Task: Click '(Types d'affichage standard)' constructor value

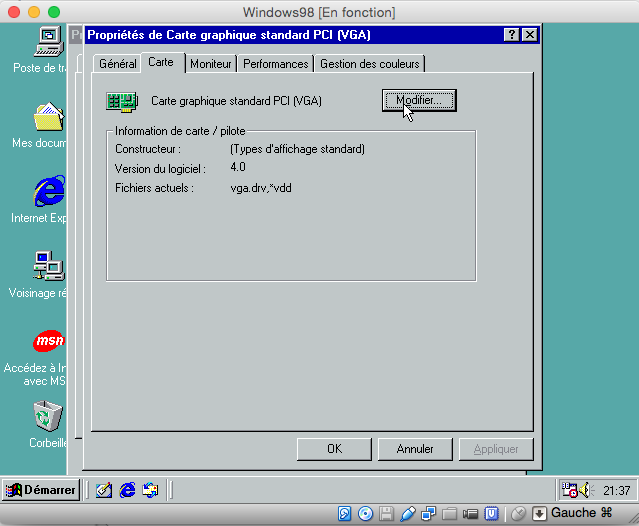Action: (297, 149)
